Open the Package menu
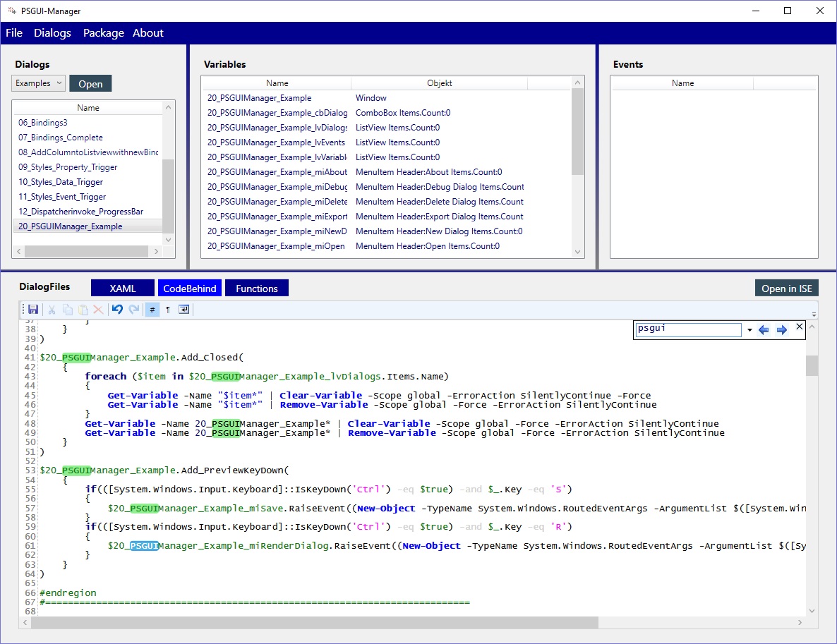The width and height of the screenshot is (837, 644). click(104, 33)
